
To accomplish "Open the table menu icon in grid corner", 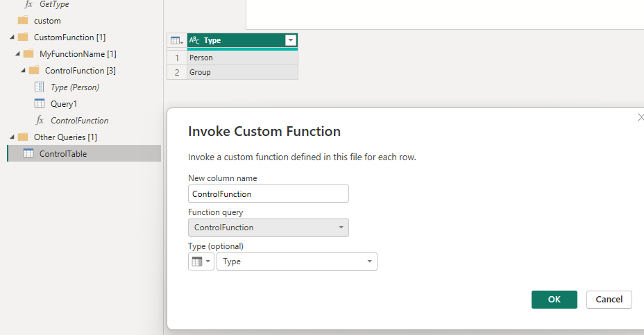I will pyautogui.click(x=177, y=41).
